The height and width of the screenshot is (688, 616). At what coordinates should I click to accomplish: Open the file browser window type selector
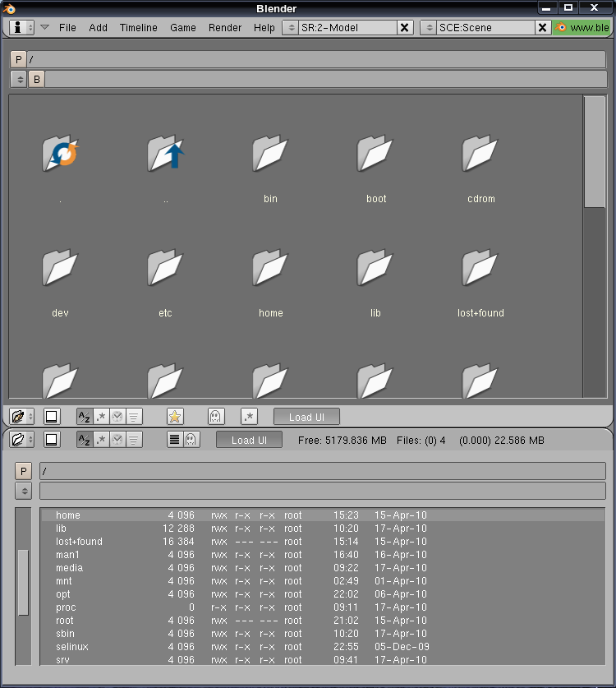pyautogui.click(x=21, y=439)
